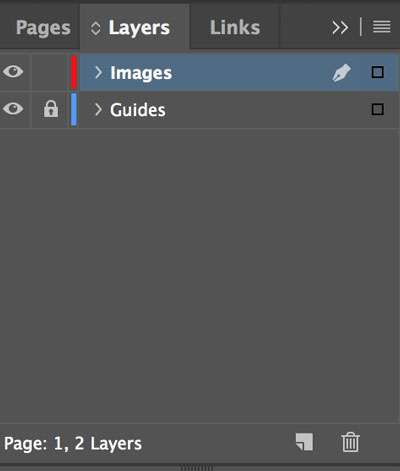Select the Layers tab
Image resolution: width=400 pixels, height=471 pixels.
point(139,28)
